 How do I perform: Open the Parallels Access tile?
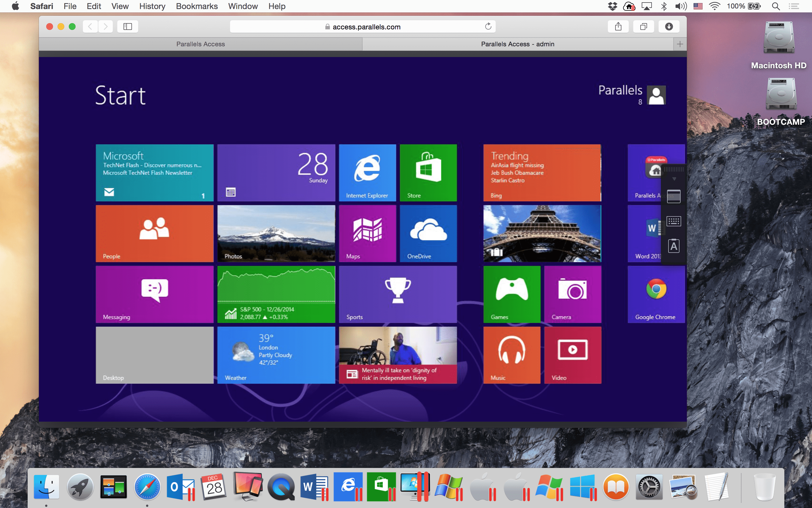click(644, 173)
